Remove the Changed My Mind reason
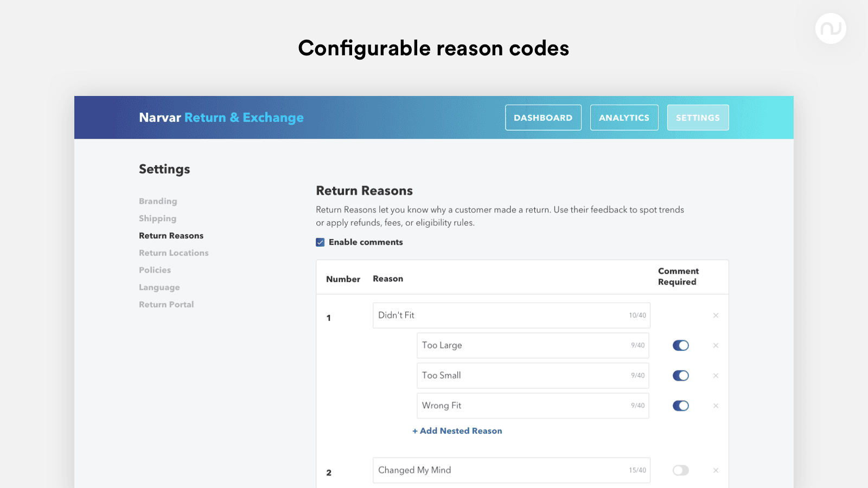This screenshot has width=868, height=488. point(716,470)
